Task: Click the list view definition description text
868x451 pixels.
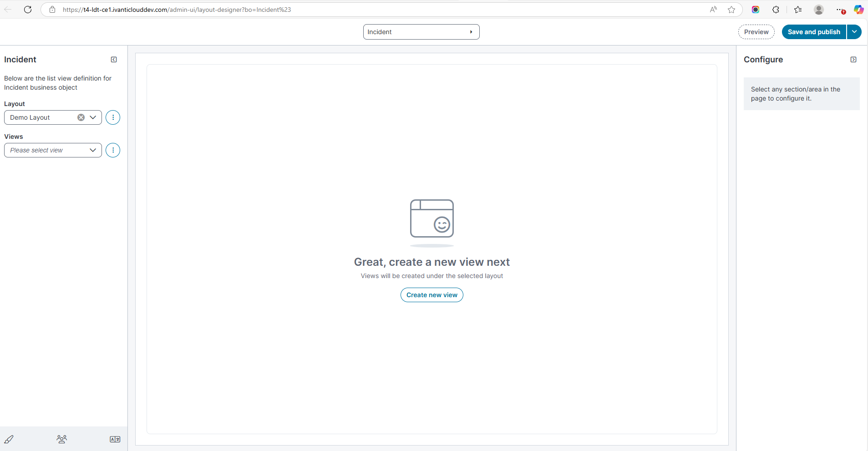Action: coord(58,83)
